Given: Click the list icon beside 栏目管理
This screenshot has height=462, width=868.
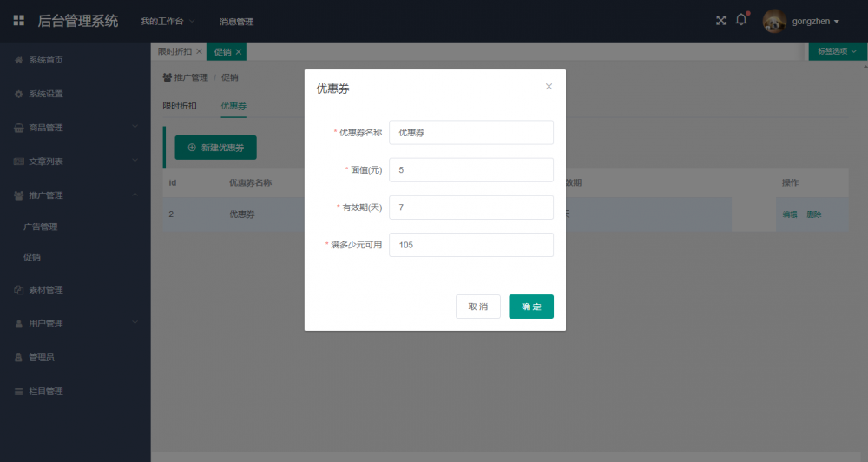Looking at the screenshot, I should pos(19,392).
